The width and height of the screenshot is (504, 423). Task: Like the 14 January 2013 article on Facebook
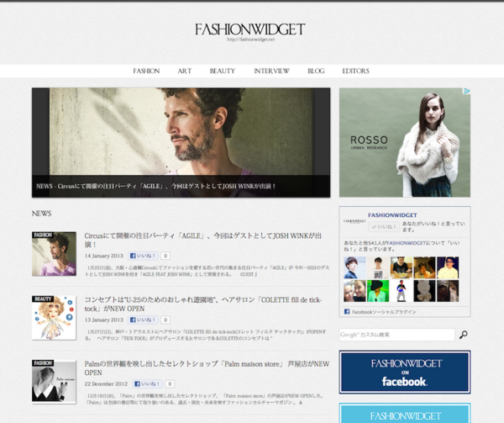click(x=143, y=256)
